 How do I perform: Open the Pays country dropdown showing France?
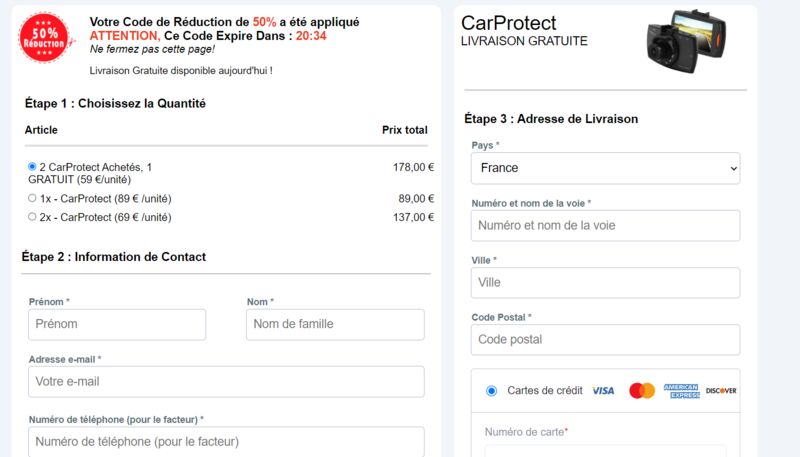(605, 168)
